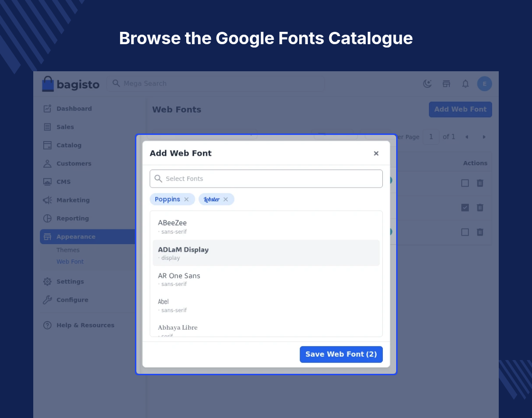Click the Customers person icon
This screenshot has height=418, width=532.
pos(47,163)
